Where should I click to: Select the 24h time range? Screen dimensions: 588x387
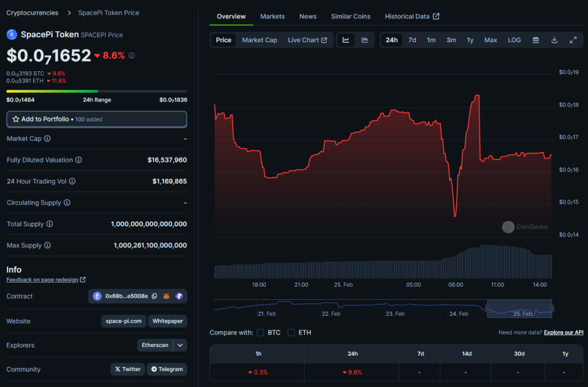tap(391, 40)
